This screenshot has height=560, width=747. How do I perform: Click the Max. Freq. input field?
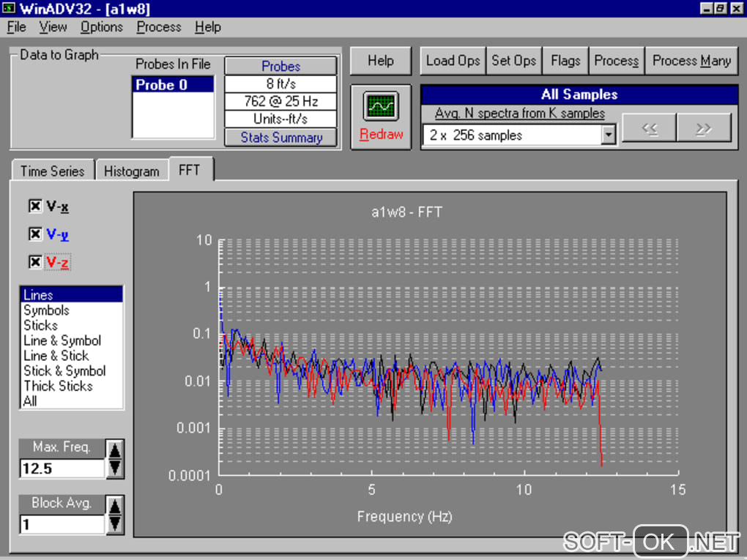click(62, 468)
